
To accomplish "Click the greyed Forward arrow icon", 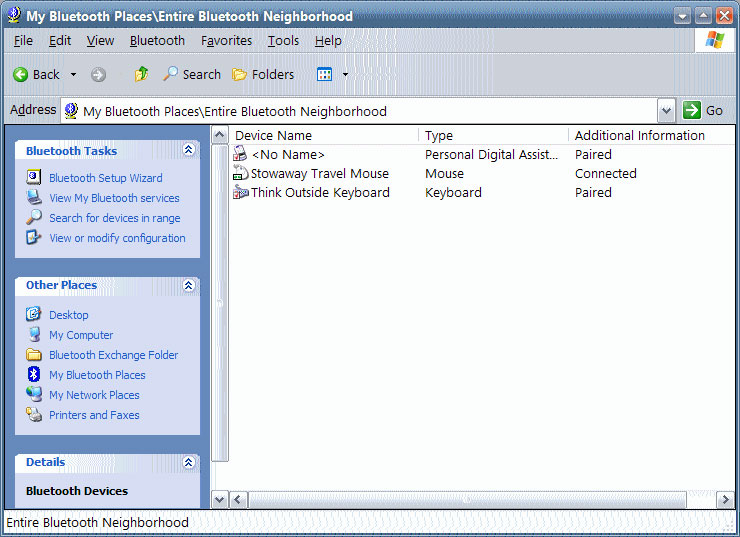I will point(98,75).
